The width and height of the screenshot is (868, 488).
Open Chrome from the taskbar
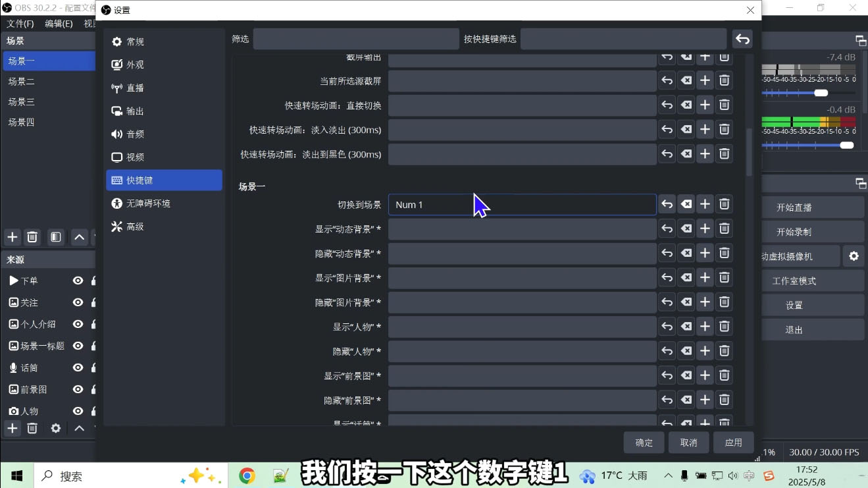pyautogui.click(x=247, y=475)
